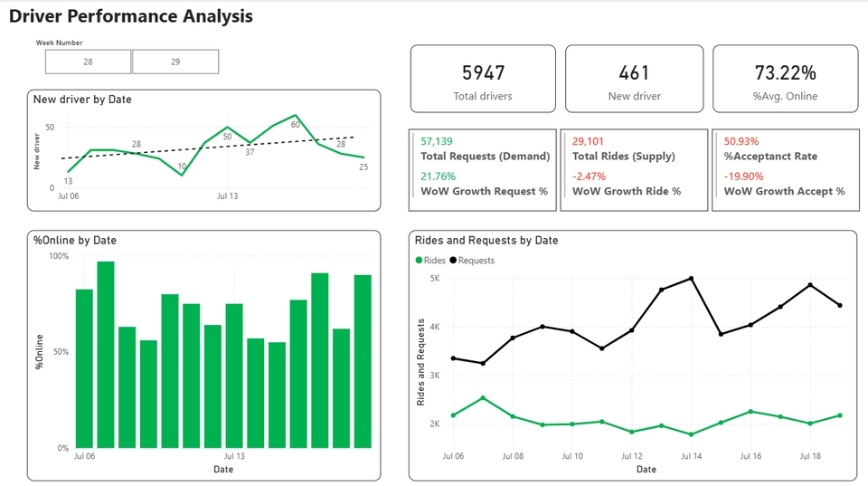This screenshot has height=486, width=868.
Task: Click the Requests line peak at Jul 14
Action: point(692,278)
